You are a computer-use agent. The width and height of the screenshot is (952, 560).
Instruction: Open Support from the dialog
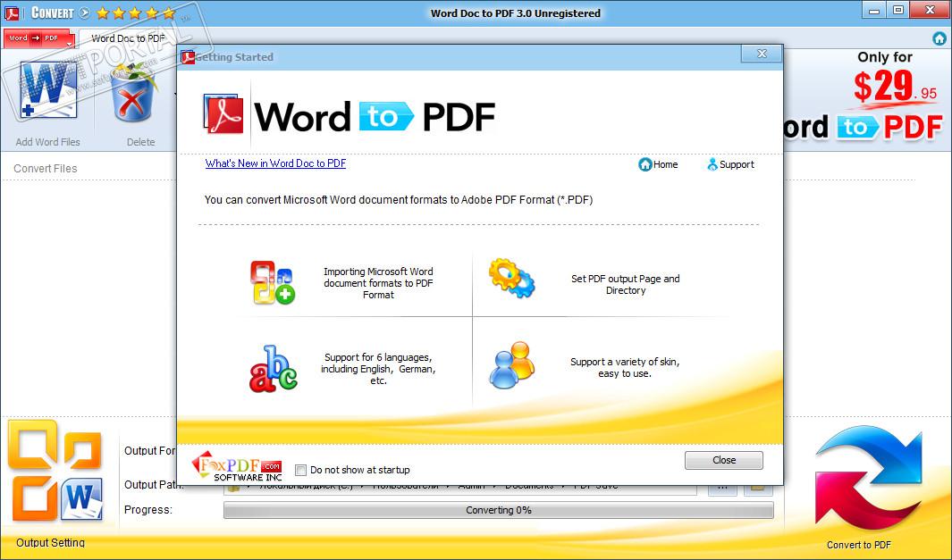point(730,164)
